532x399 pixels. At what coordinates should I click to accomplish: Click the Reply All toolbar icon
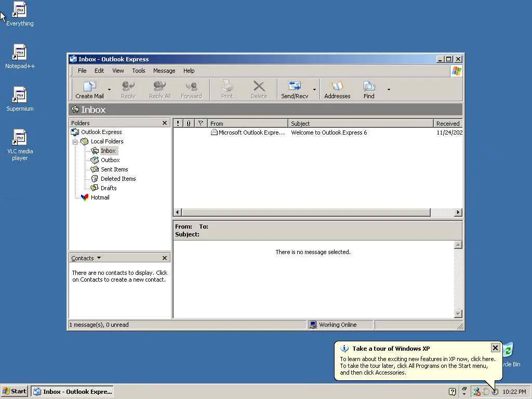159,89
